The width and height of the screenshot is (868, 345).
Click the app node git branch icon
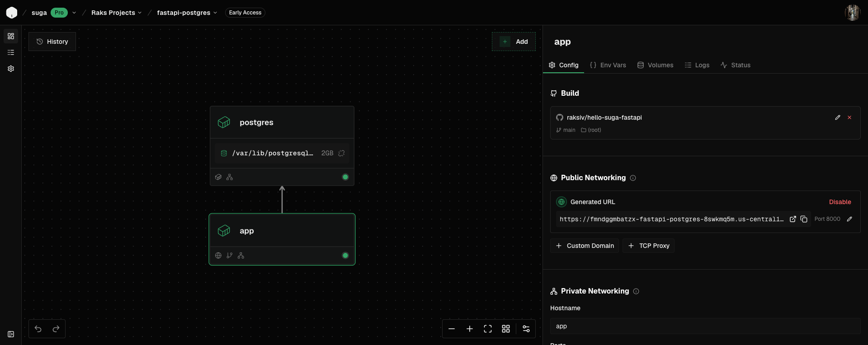point(230,256)
